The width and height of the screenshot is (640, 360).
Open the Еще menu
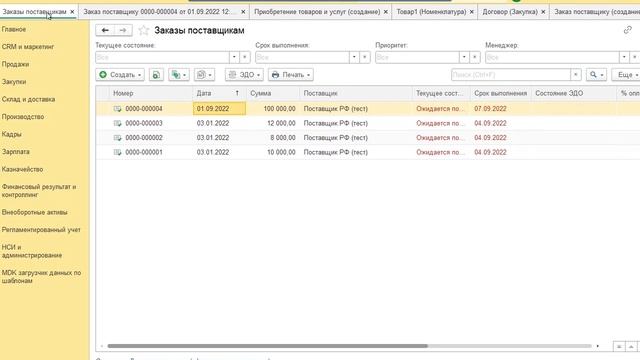pos(626,75)
